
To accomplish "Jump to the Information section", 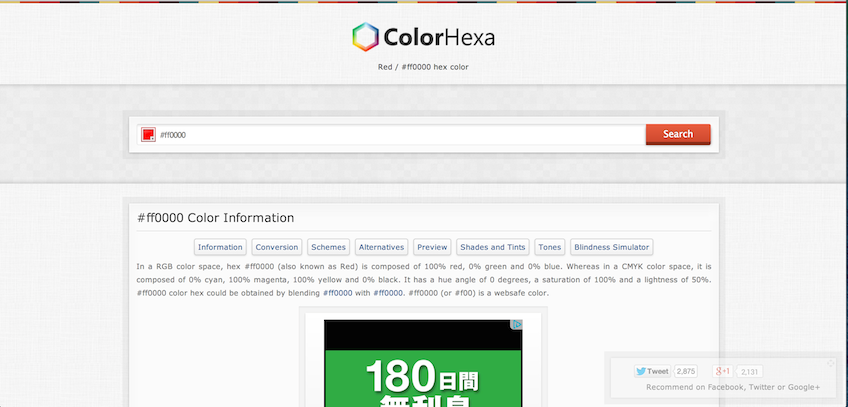I will pyautogui.click(x=220, y=247).
